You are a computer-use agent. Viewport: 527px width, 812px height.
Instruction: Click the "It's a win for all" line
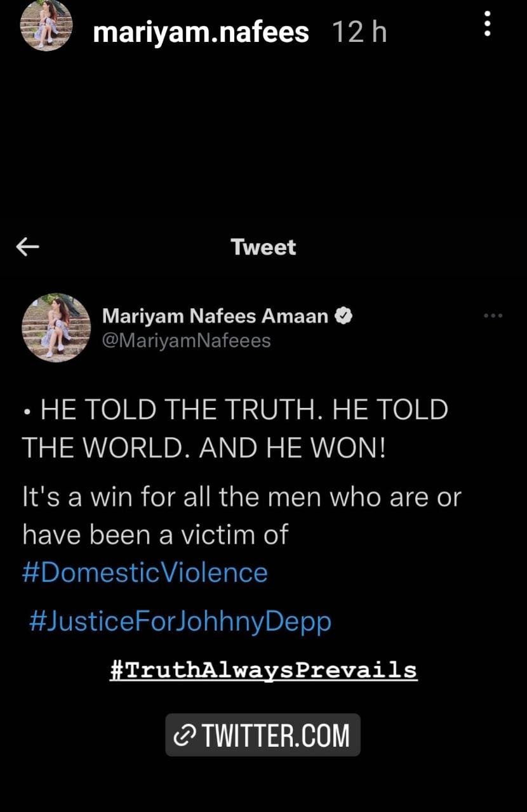tap(241, 497)
